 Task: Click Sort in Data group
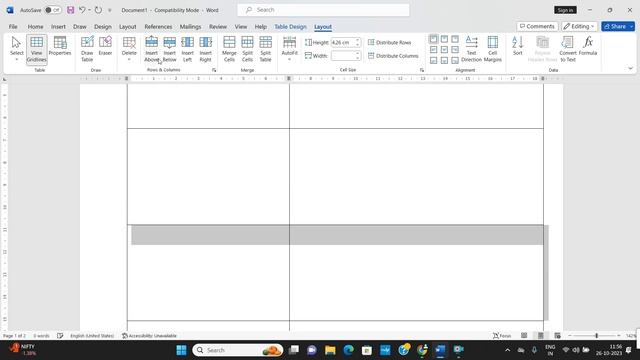[518, 46]
